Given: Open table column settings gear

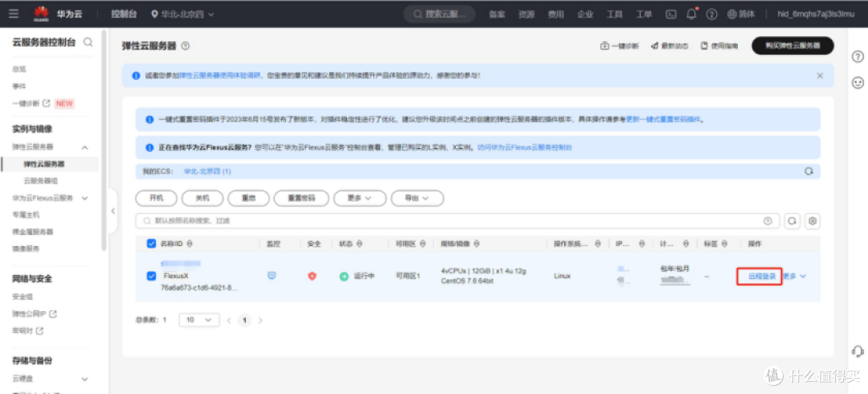Looking at the screenshot, I should [813, 220].
